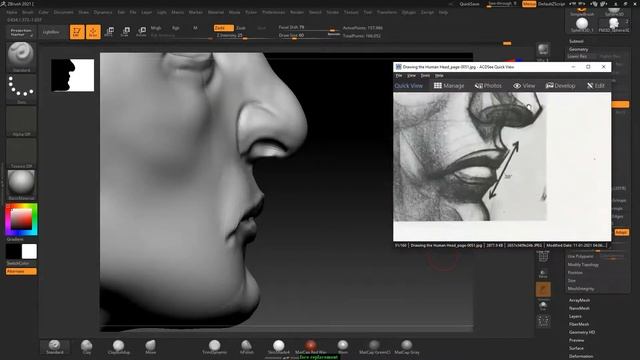Open the LightBox browser
This screenshot has height=360, width=640.
[x=51, y=32]
